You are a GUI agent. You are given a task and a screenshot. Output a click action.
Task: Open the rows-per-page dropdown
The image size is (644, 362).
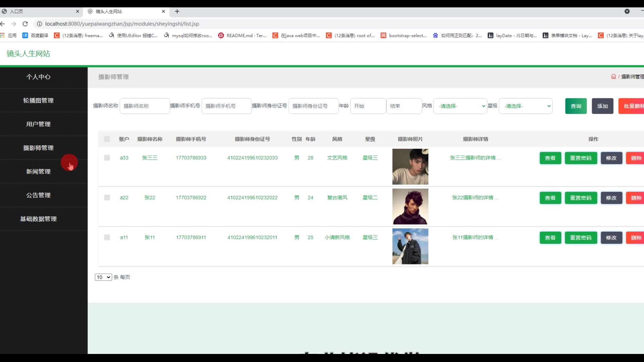(103, 277)
